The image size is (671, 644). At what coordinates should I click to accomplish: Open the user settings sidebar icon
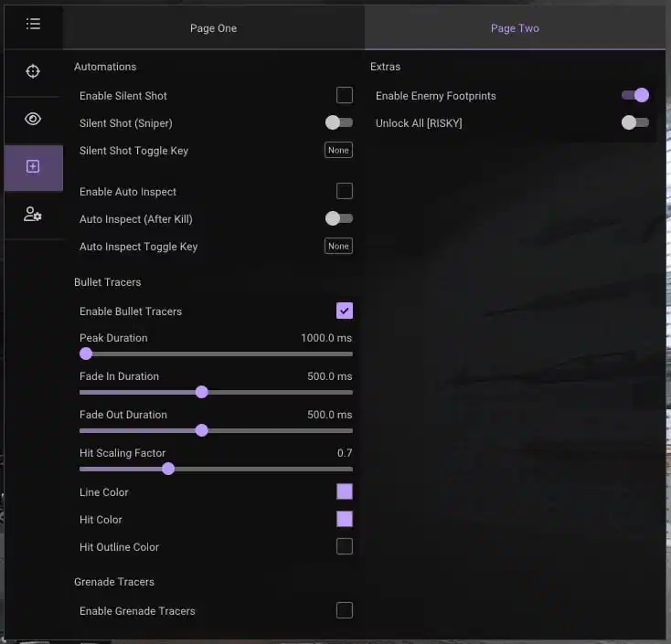(x=33, y=214)
